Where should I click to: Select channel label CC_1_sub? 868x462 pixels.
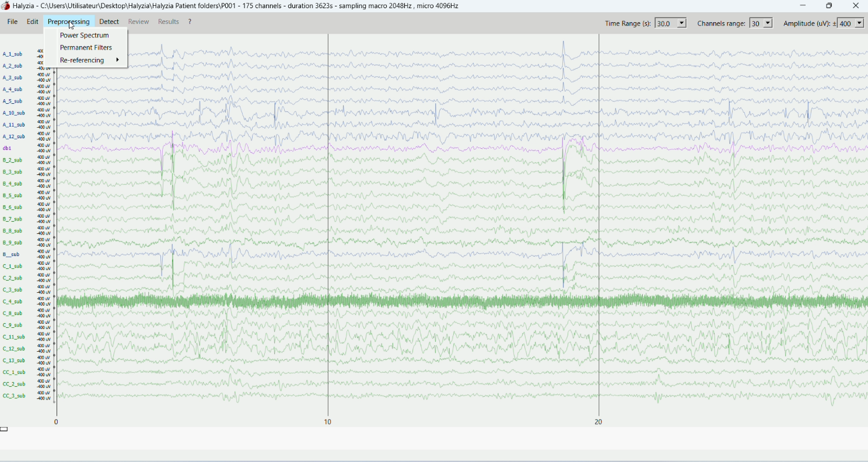pos(14,372)
